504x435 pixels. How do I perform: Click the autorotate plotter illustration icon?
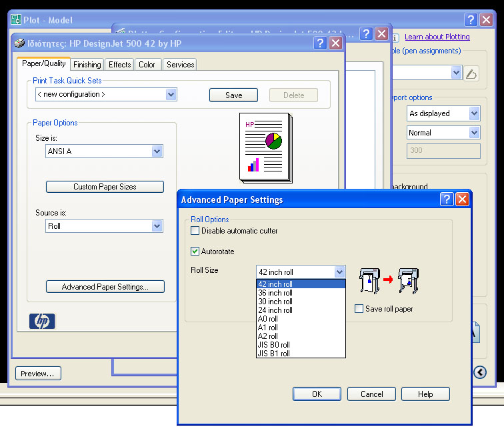pyautogui.click(x=389, y=281)
